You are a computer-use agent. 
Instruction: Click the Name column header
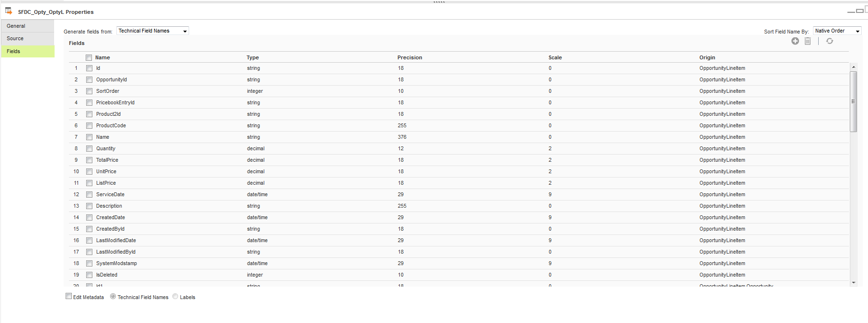(102, 57)
